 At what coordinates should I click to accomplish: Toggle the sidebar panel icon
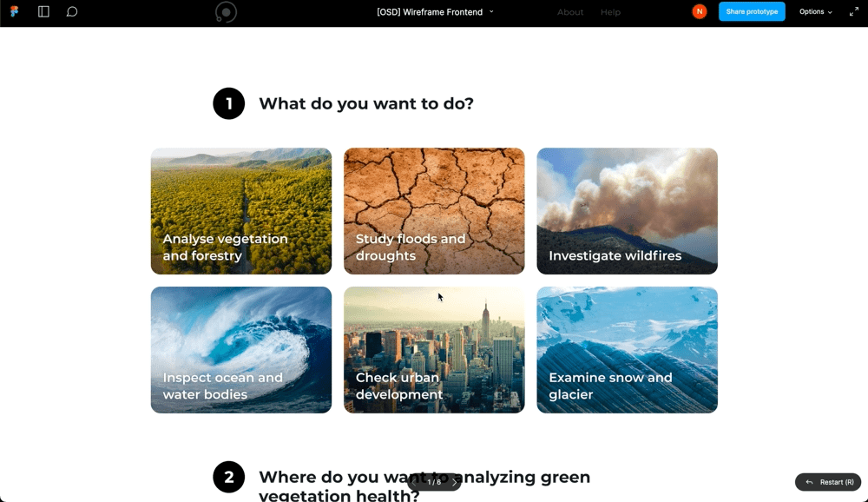tap(43, 12)
